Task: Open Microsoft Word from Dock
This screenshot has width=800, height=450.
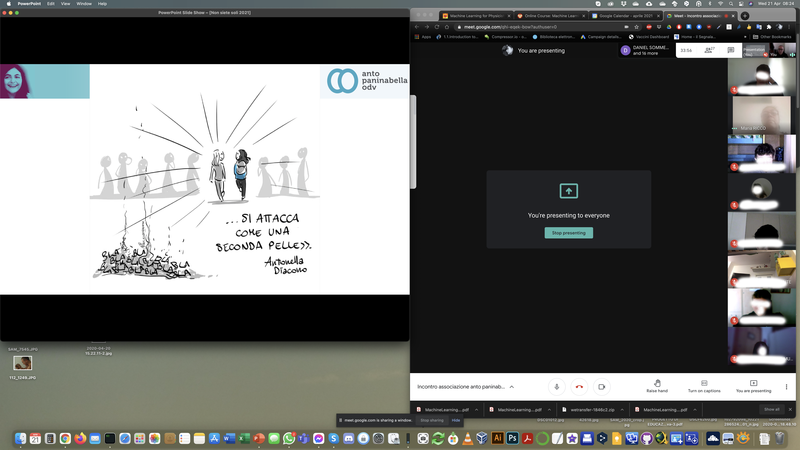Action: [229, 438]
